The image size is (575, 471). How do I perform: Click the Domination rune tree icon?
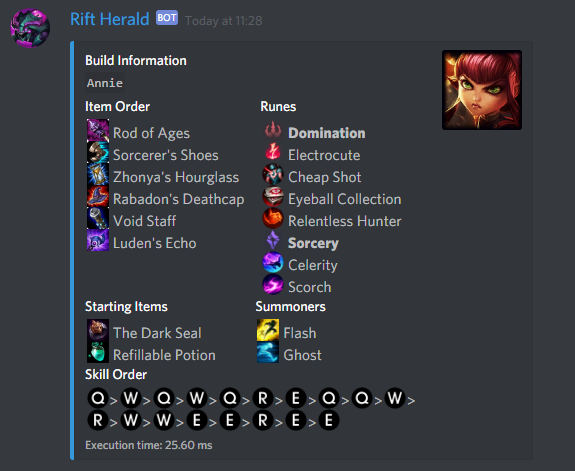(x=273, y=130)
